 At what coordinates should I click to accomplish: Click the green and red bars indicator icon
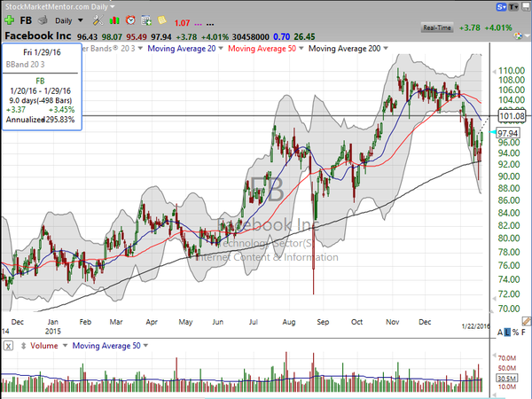[114, 20]
